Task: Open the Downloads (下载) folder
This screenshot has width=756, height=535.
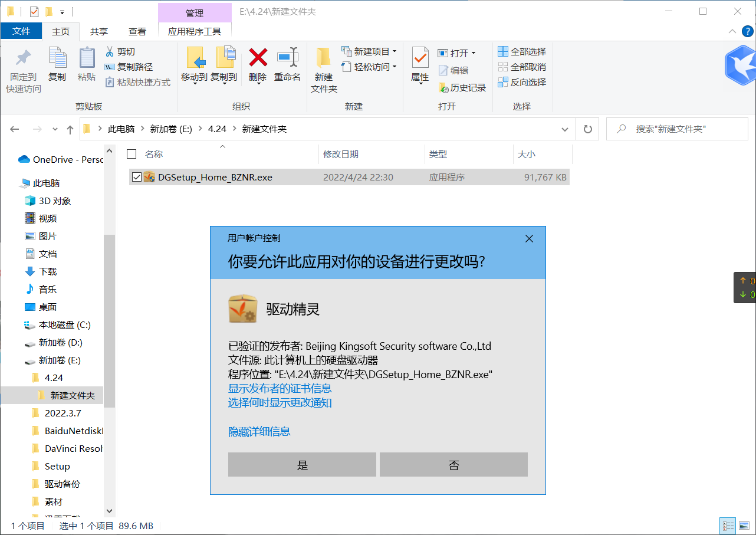Action: tap(41, 272)
